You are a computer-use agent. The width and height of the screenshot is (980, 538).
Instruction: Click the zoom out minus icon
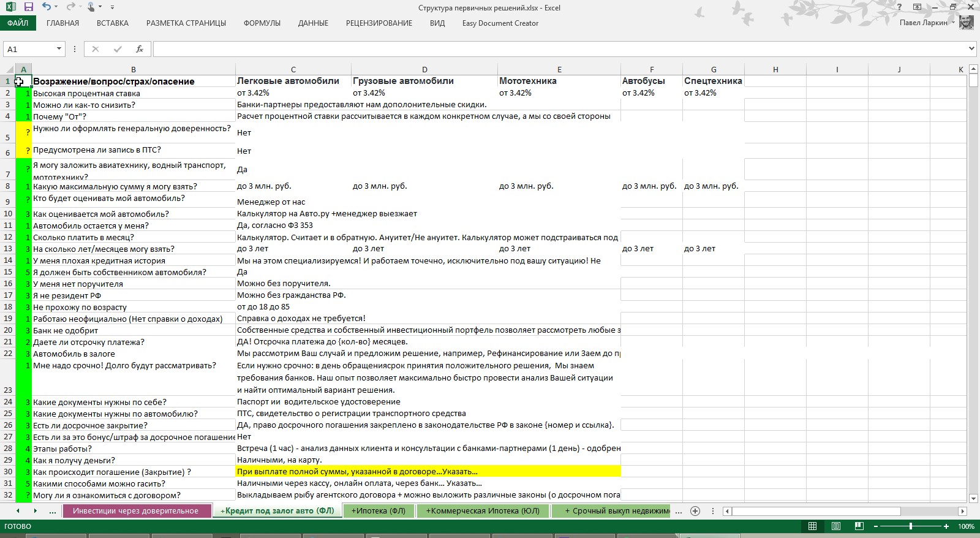pyautogui.click(x=876, y=526)
